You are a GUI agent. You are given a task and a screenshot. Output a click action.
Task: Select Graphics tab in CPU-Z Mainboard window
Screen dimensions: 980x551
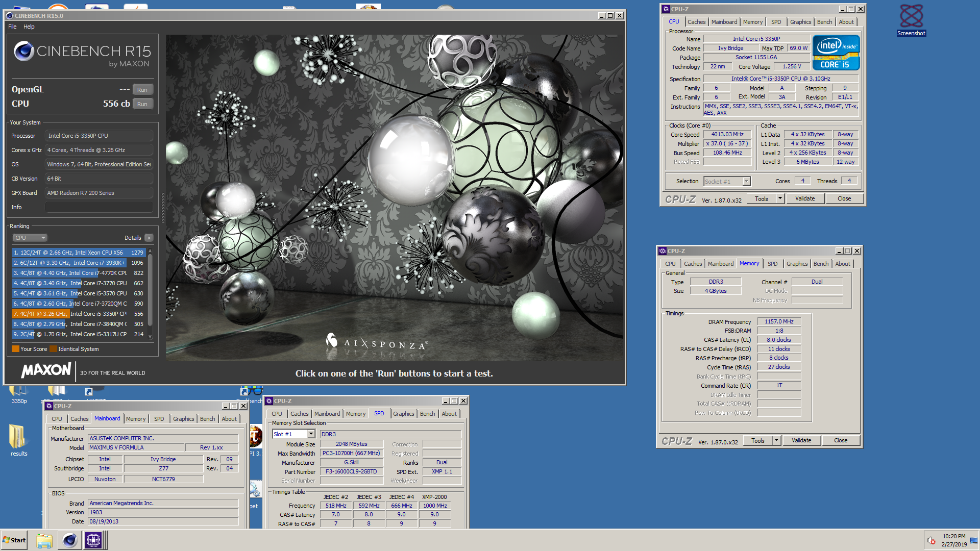pos(183,419)
